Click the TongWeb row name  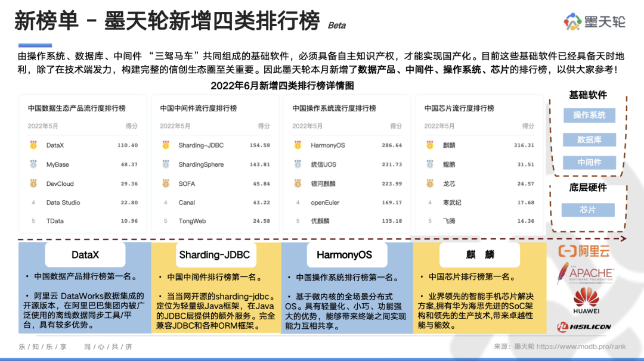click(x=192, y=221)
